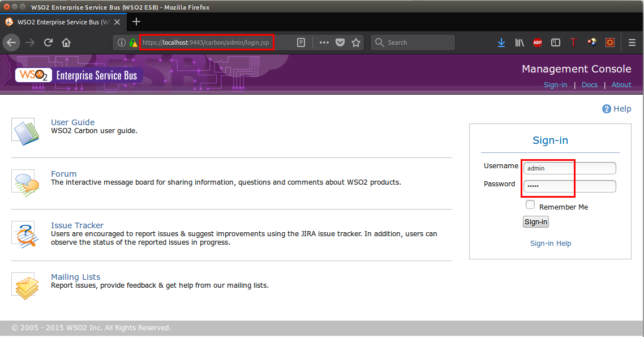Open the User Guide link
644x337 pixels.
coord(72,122)
